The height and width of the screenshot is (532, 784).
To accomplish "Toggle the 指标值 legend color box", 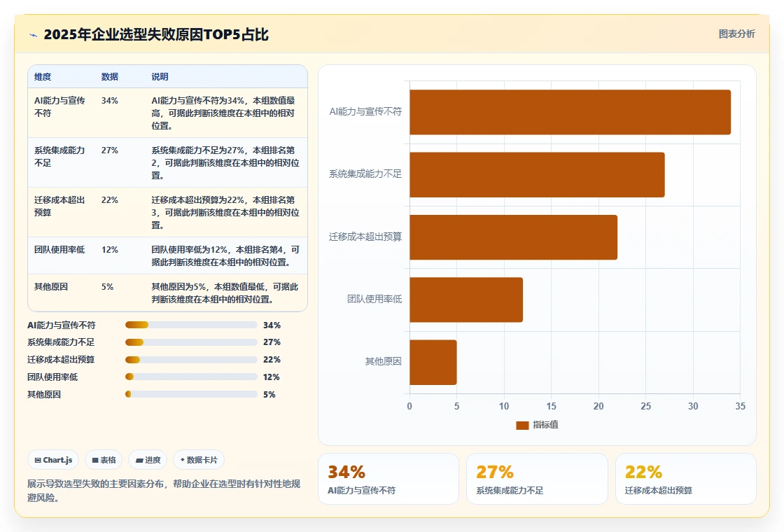I will 522,425.
